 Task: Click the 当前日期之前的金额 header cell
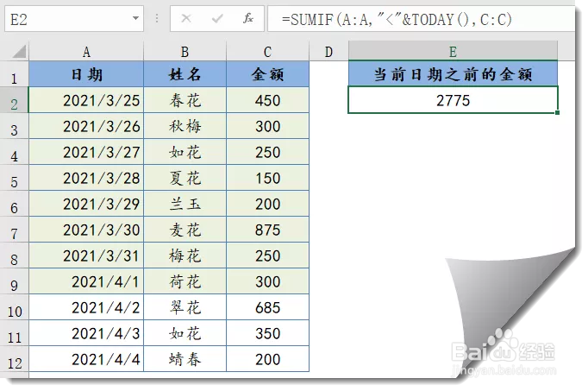(453, 73)
